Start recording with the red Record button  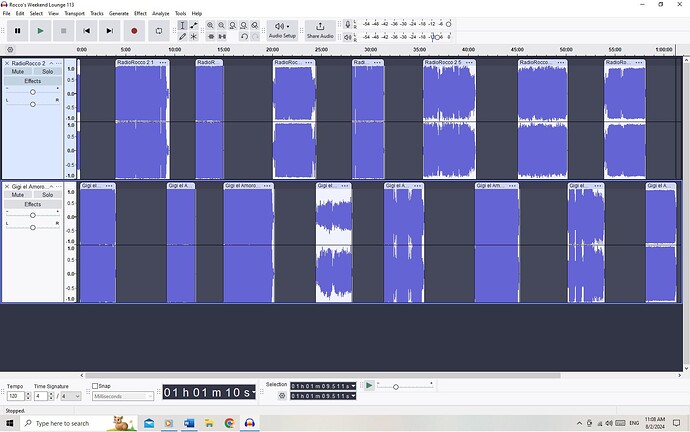pos(134,31)
